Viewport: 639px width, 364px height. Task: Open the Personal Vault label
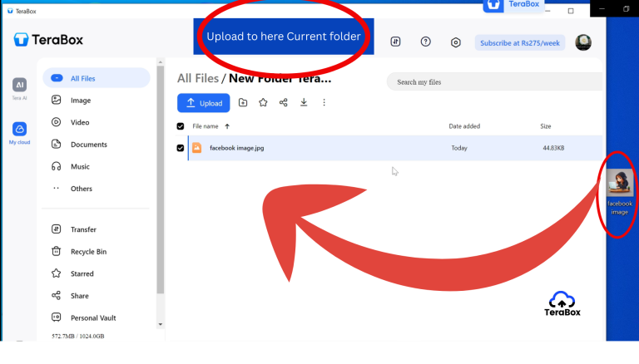point(93,318)
